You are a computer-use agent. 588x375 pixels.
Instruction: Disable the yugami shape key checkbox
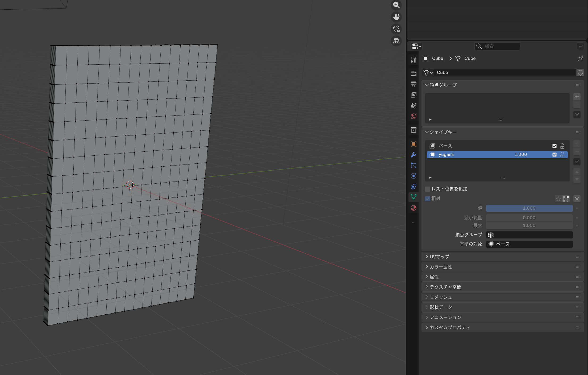554,155
